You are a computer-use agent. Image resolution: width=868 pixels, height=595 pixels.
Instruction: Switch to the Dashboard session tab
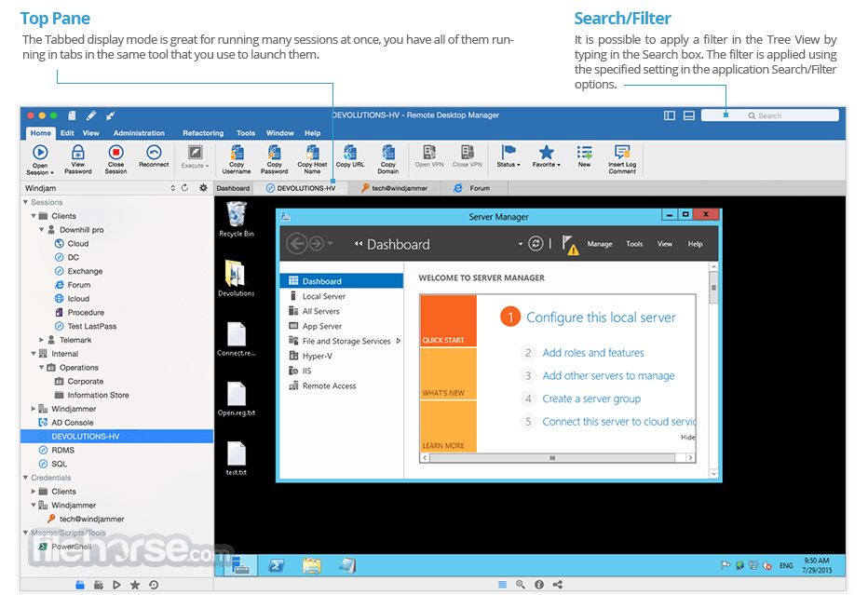pyautogui.click(x=233, y=188)
